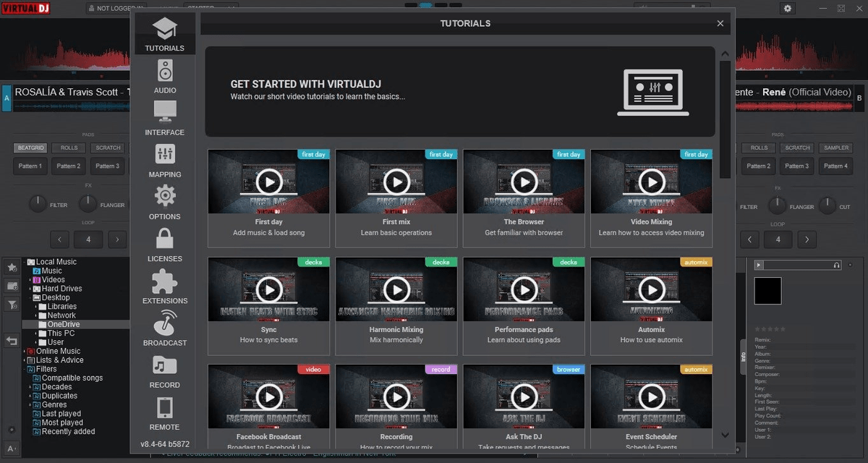Play the First mix tutorial video

pos(396,181)
